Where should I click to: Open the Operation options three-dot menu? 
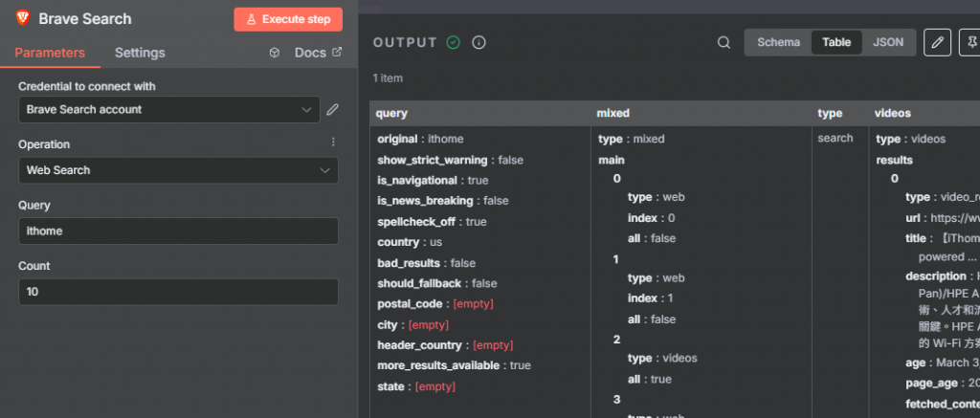click(333, 142)
